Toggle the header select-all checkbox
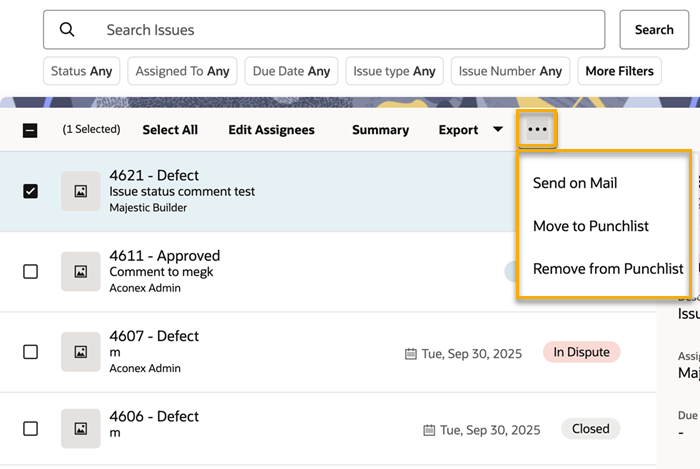Image resolution: width=700 pixels, height=469 pixels. click(30, 130)
